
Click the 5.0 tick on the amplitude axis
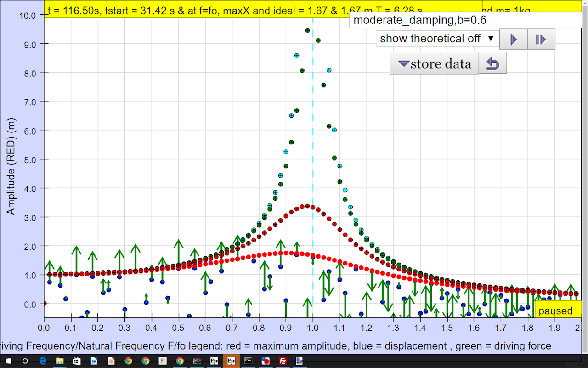click(30, 159)
